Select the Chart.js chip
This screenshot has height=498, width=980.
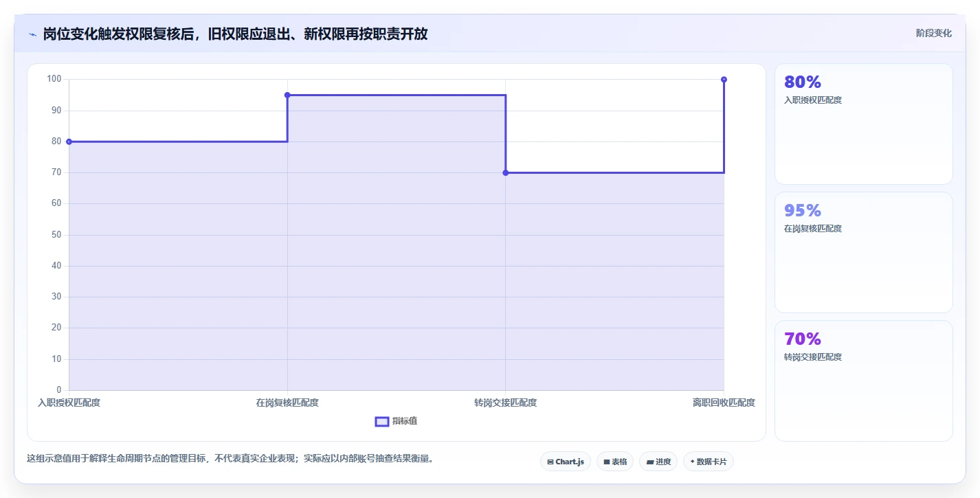click(x=566, y=462)
